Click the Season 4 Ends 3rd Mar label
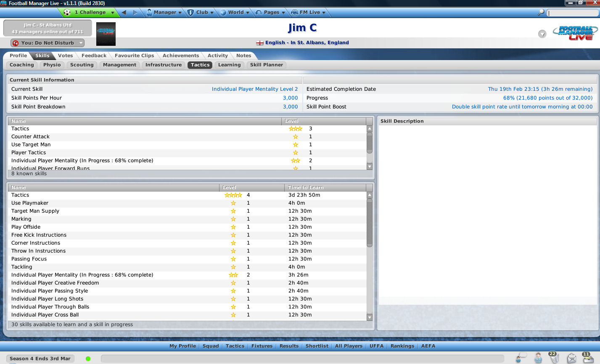600x364 pixels. point(40,359)
